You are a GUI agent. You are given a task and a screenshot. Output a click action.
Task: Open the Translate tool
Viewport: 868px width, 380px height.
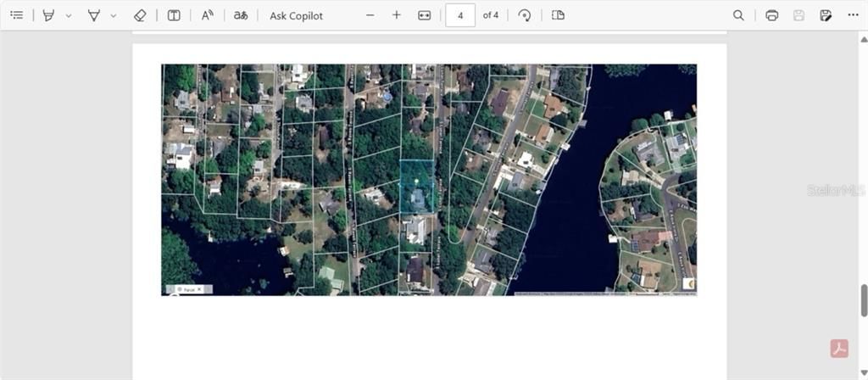tap(241, 15)
